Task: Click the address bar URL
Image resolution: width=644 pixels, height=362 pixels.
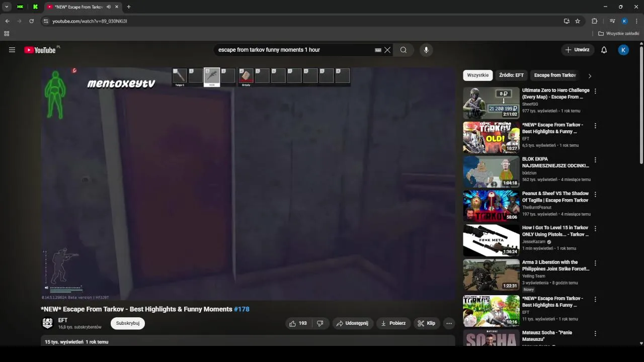Action: pyautogui.click(x=90, y=21)
